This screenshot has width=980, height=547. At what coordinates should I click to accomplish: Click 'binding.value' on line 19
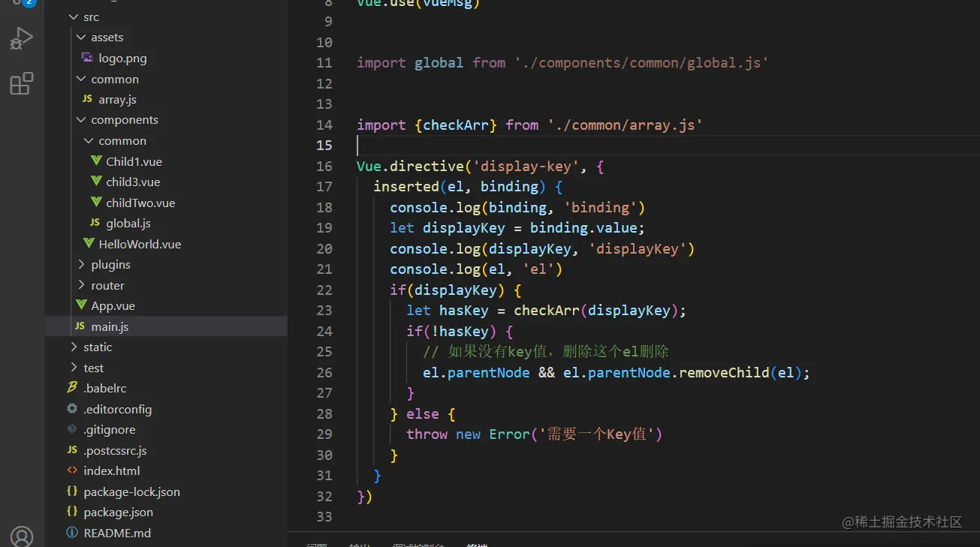(583, 228)
